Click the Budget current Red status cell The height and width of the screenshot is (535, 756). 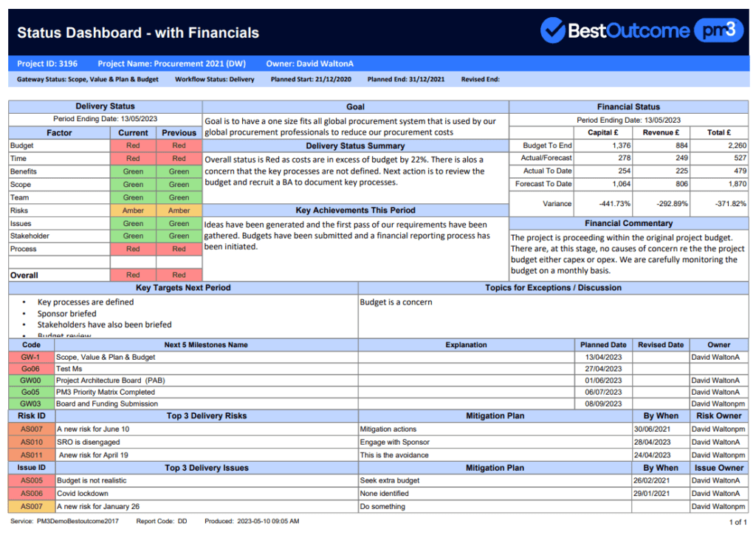(133, 146)
